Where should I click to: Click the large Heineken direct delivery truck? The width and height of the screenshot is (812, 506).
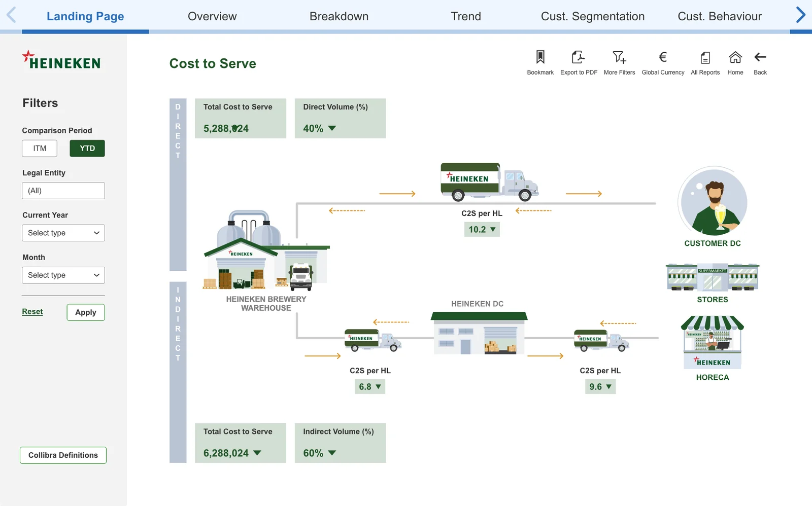tap(489, 182)
